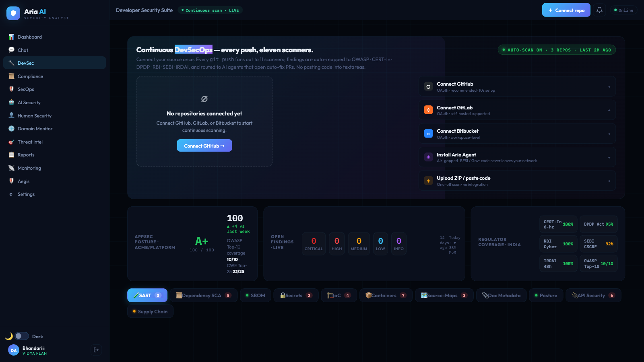Click the Dashboard chart icon in sidebar
This screenshot has height=362, width=644.
click(x=11, y=37)
